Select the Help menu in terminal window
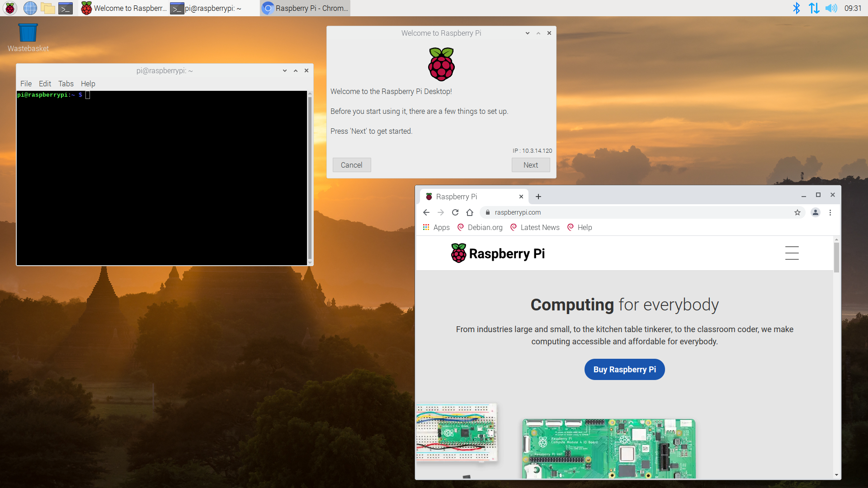The width and height of the screenshot is (868, 488). [x=87, y=84]
